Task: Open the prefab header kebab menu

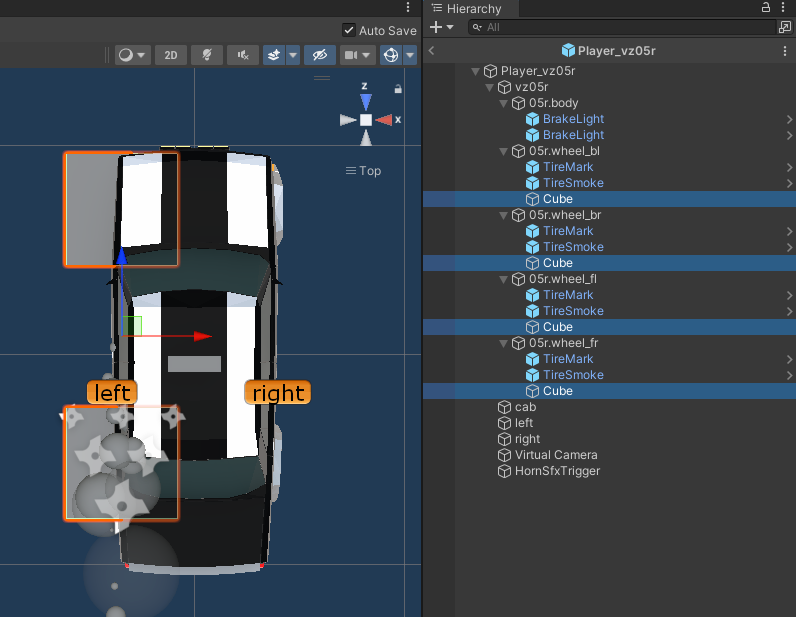Action: 785,50
